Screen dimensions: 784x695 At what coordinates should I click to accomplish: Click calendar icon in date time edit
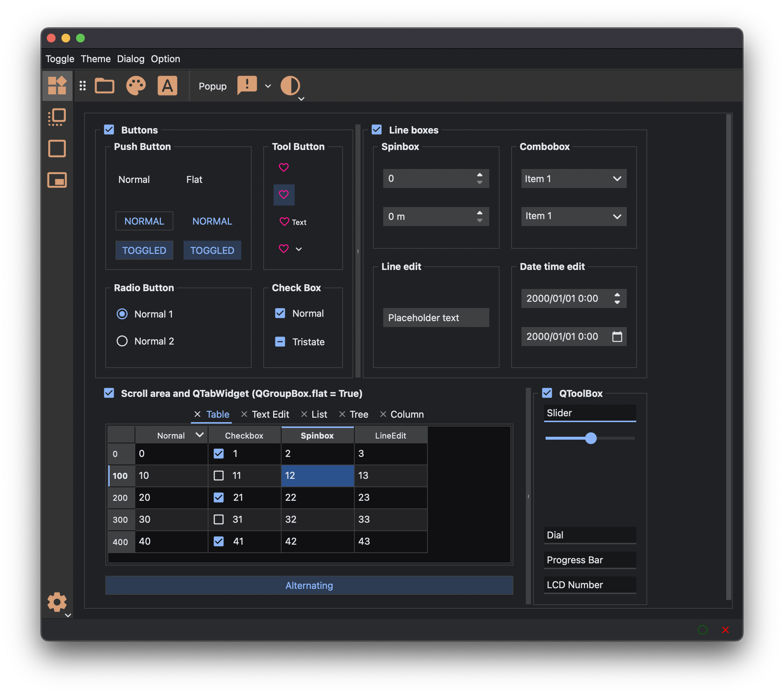pyautogui.click(x=617, y=337)
